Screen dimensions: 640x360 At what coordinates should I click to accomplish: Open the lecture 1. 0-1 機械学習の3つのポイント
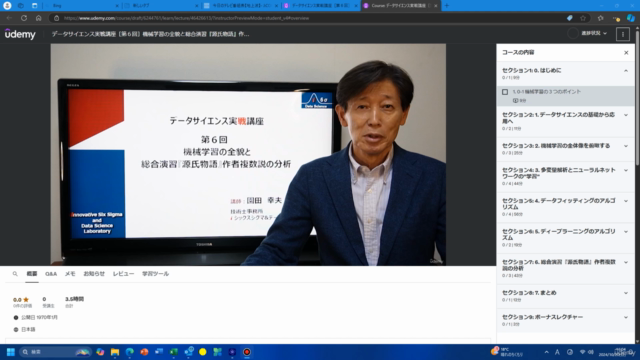click(x=565, y=96)
